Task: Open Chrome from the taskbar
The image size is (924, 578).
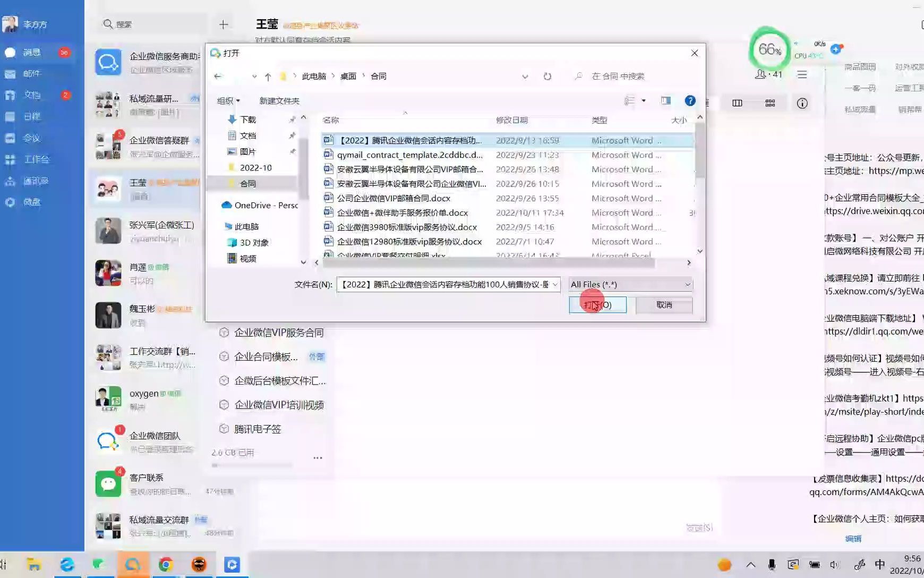Action: pyautogui.click(x=166, y=565)
